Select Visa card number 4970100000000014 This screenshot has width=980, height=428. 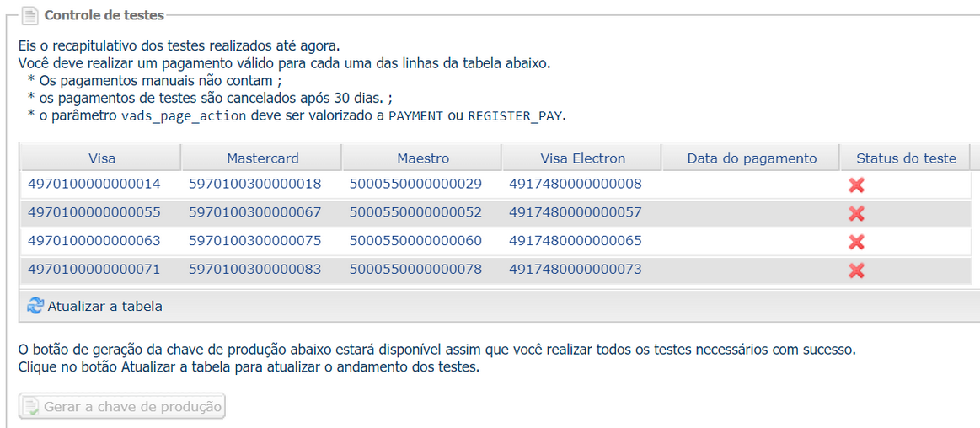tap(94, 185)
